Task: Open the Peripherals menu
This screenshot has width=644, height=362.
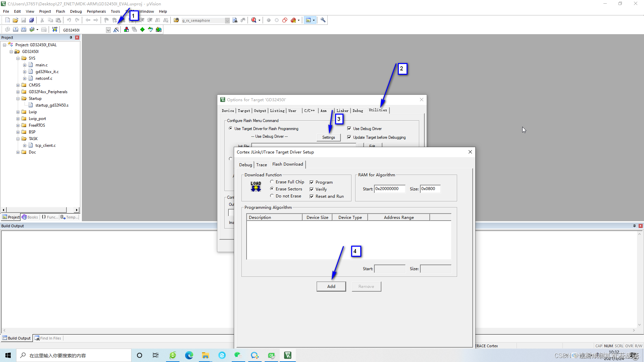Action: (96, 11)
